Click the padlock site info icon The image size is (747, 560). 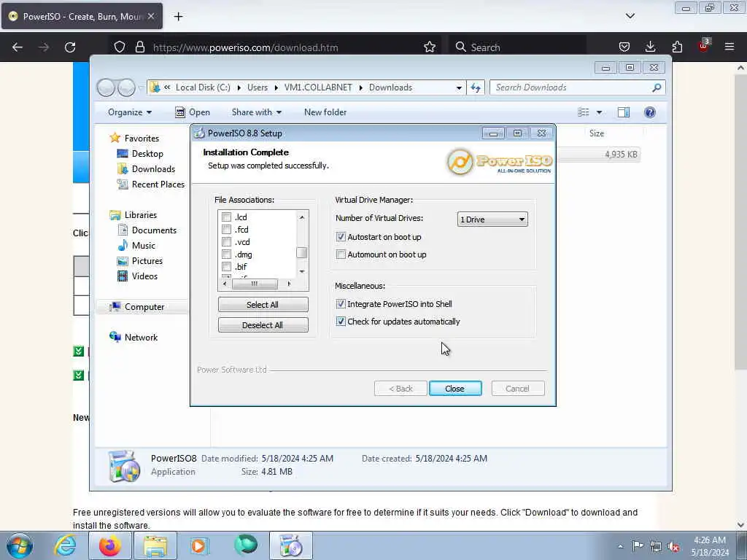coord(139,47)
